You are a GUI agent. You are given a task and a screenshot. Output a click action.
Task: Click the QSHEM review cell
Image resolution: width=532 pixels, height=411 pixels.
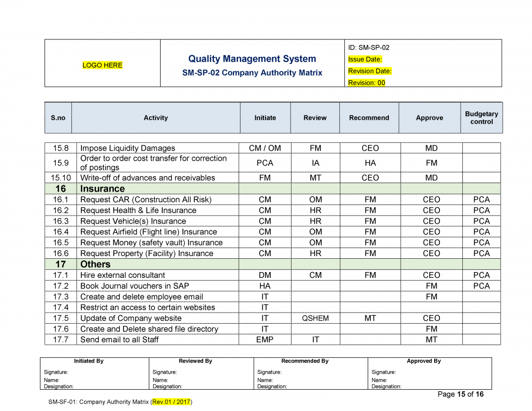click(315, 318)
